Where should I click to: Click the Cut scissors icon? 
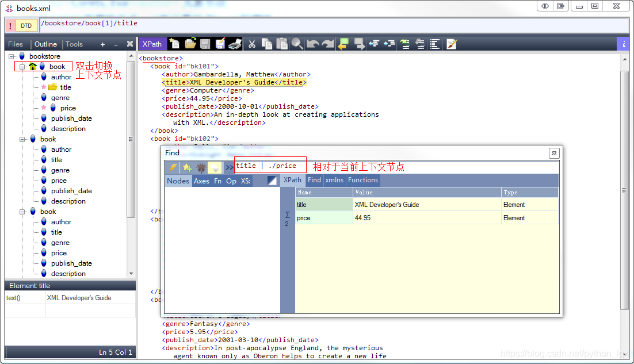[251, 44]
